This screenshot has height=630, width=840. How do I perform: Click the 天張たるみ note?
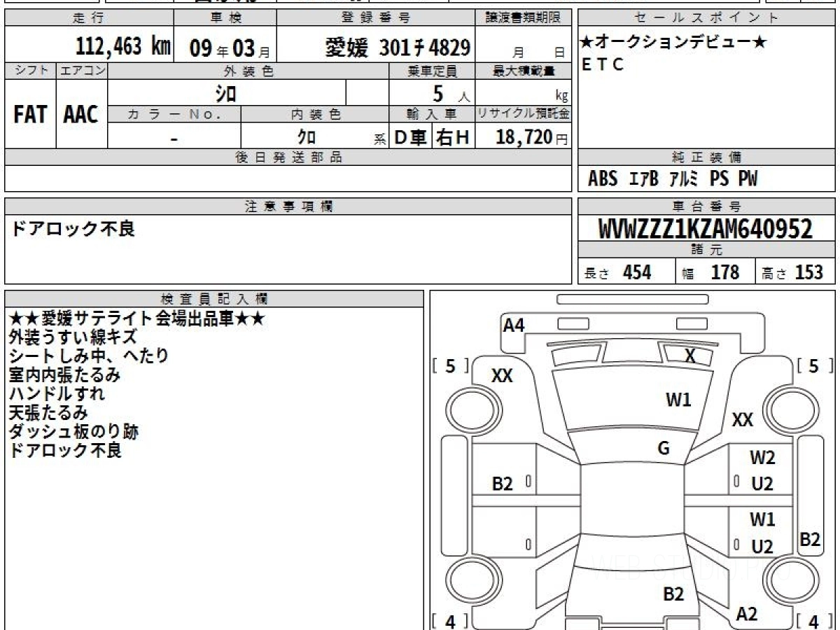(x=48, y=413)
